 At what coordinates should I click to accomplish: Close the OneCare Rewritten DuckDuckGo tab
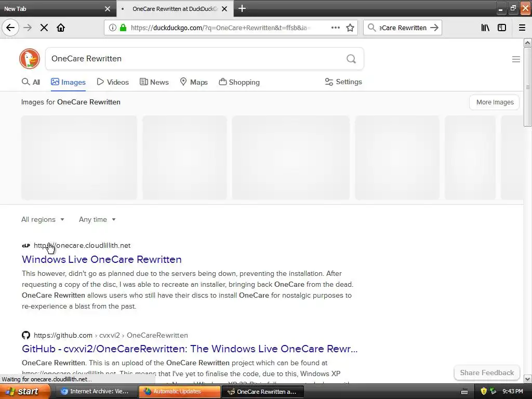224,9
